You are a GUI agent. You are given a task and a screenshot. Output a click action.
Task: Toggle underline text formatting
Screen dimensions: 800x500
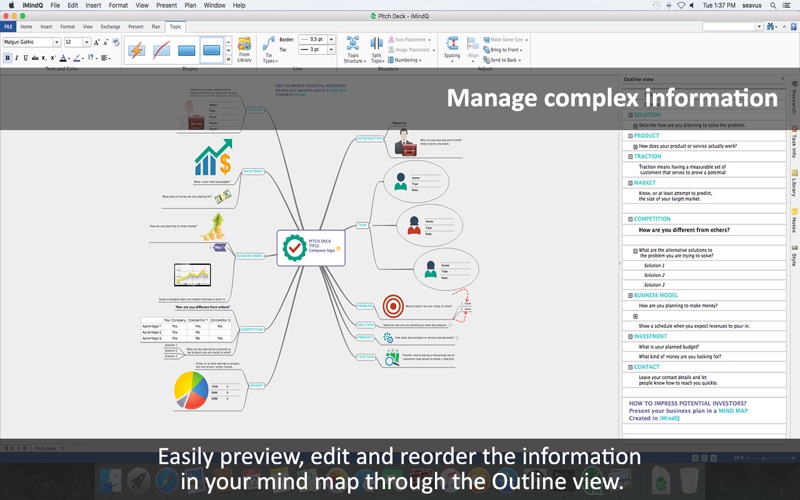pos(26,58)
